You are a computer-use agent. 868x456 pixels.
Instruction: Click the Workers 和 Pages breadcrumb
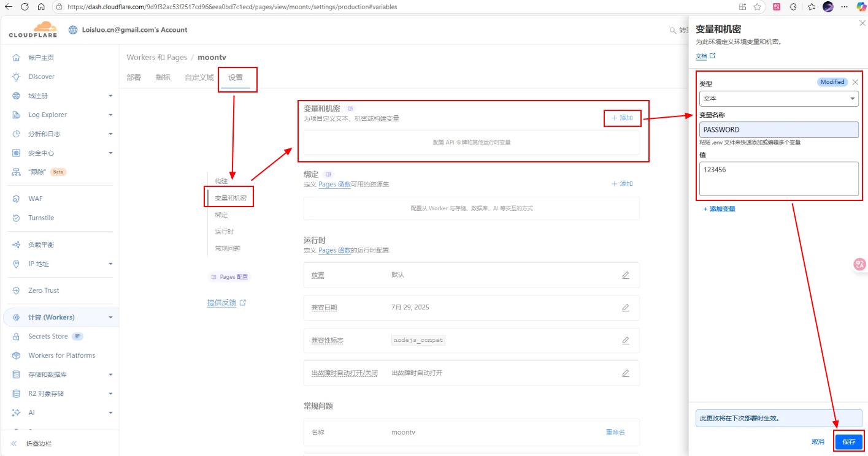pyautogui.click(x=156, y=57)
